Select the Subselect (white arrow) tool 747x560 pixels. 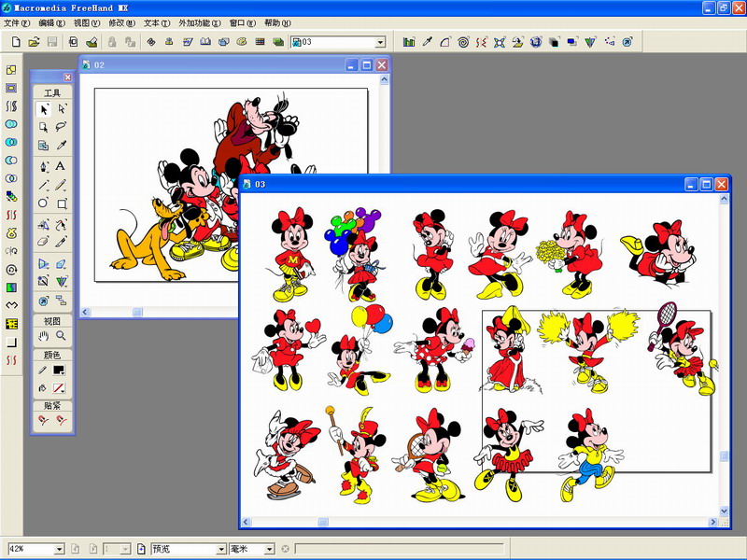pos(62,109)
